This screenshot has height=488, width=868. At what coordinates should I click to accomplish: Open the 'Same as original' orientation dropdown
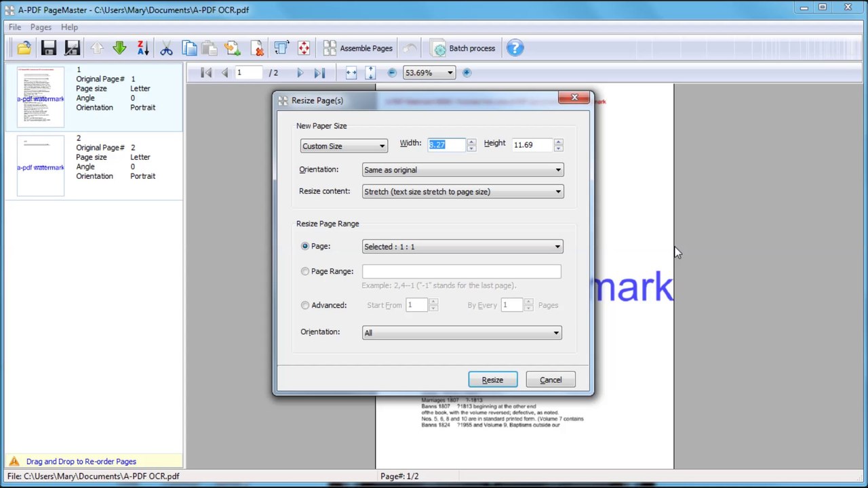(462, 170)
